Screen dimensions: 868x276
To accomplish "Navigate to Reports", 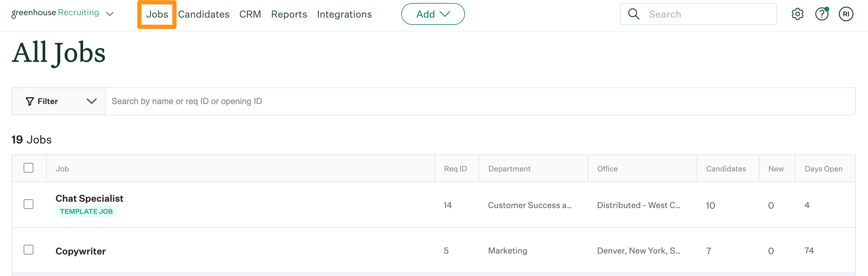I will pos(289,14).
